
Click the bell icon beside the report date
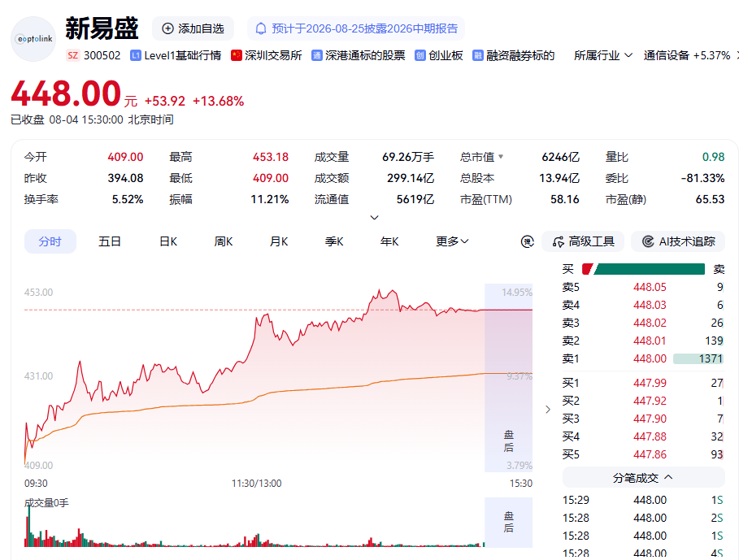tap(261, 28)
